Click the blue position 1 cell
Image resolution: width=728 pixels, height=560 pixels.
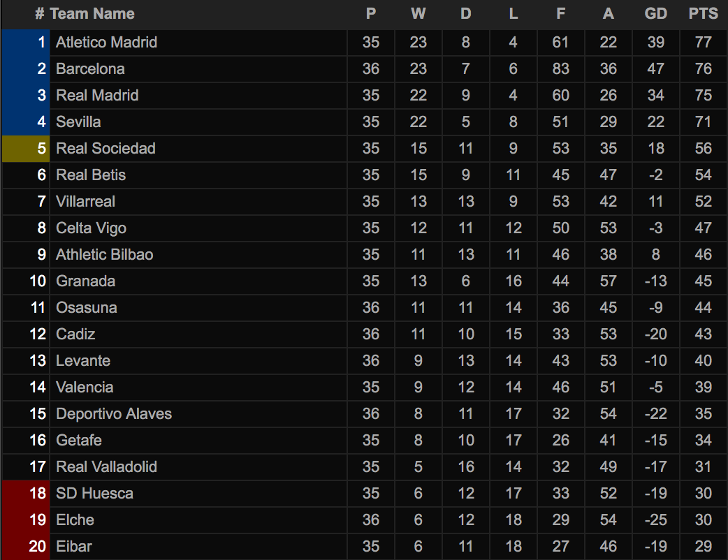click(x=26, y=43)
